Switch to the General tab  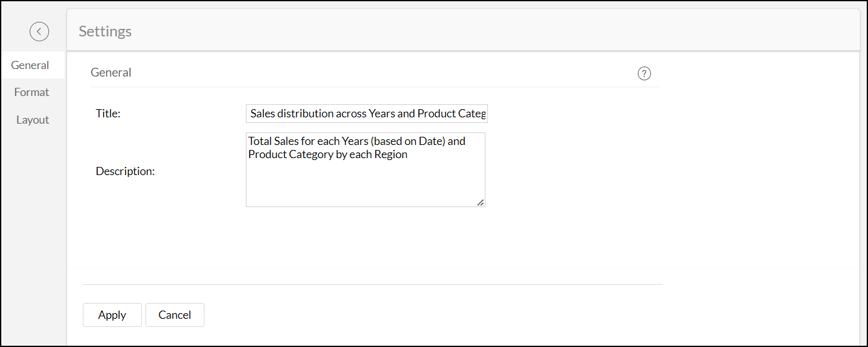click(30, 65)
